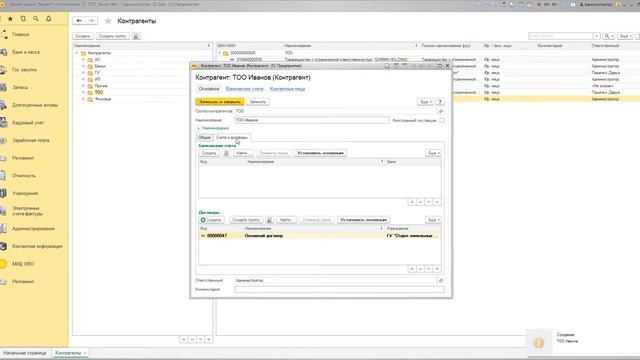Go back with the left arrow button
The image size is (640, 360).
79,20
